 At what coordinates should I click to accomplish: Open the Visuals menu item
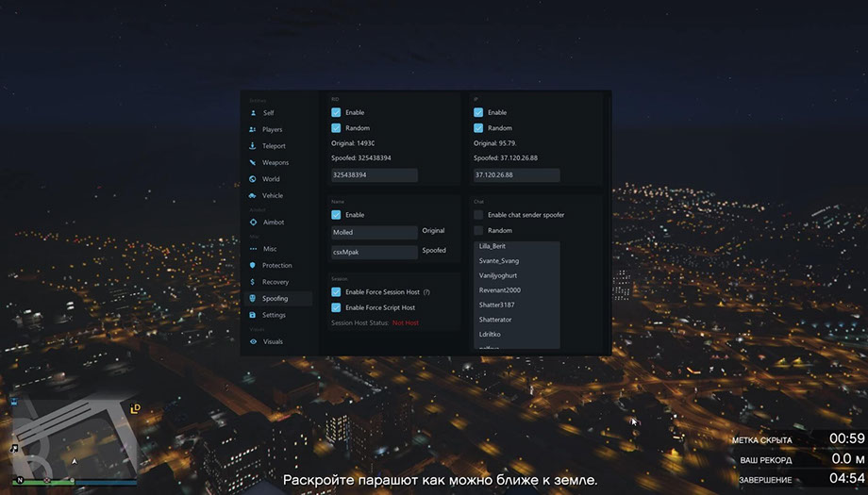coord(273,341)
